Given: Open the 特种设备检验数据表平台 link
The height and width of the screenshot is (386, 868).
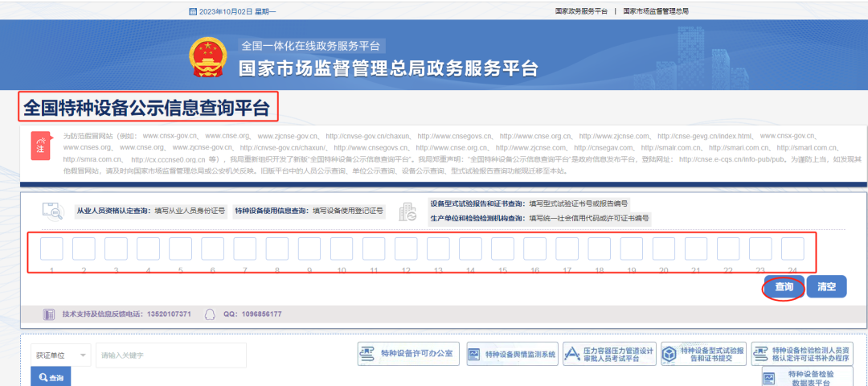Looking at the screenshot, I should [x=809, y=376].
